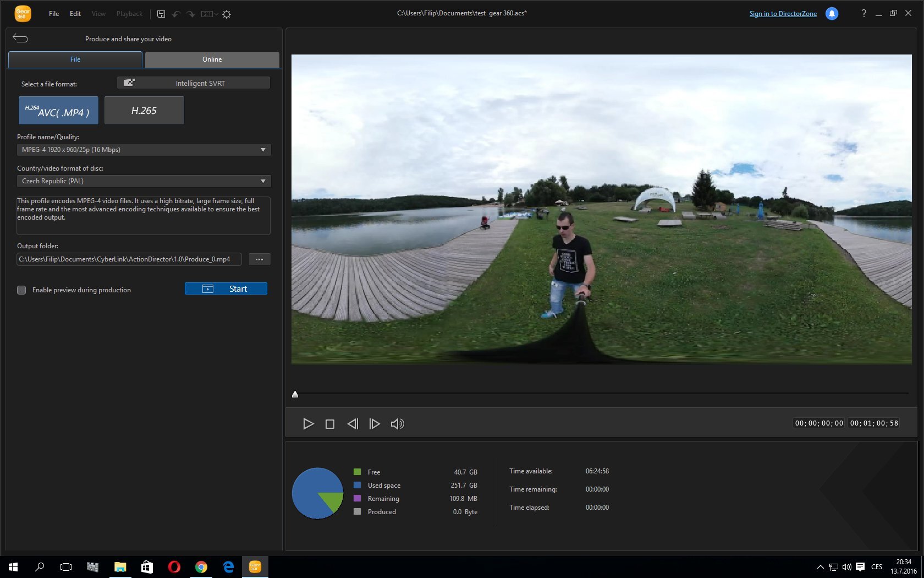
Task: Click the timeline seek slider marker
Action: click(x=295, y=394)
